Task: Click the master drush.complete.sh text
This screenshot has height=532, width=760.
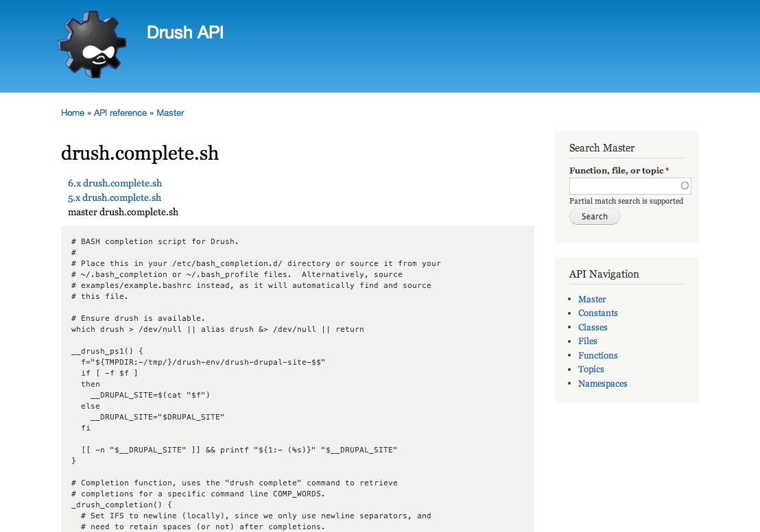Action: (123, 213)
